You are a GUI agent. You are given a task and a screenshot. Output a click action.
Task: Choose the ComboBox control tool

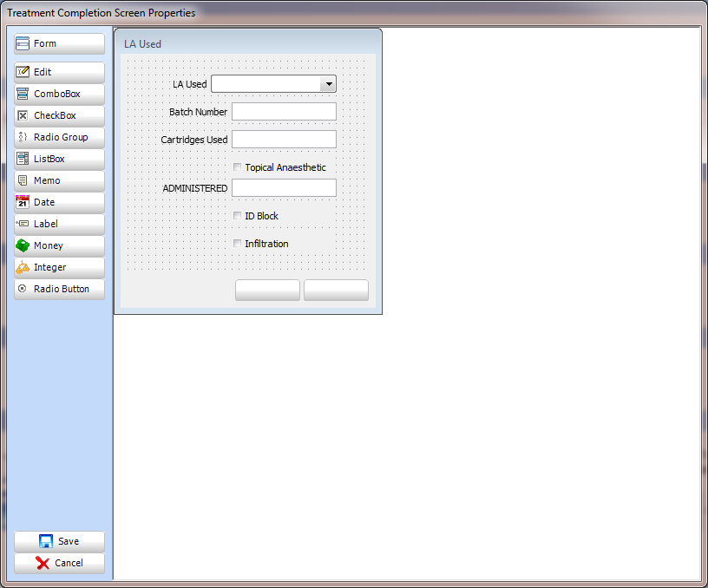click(59, 95)
